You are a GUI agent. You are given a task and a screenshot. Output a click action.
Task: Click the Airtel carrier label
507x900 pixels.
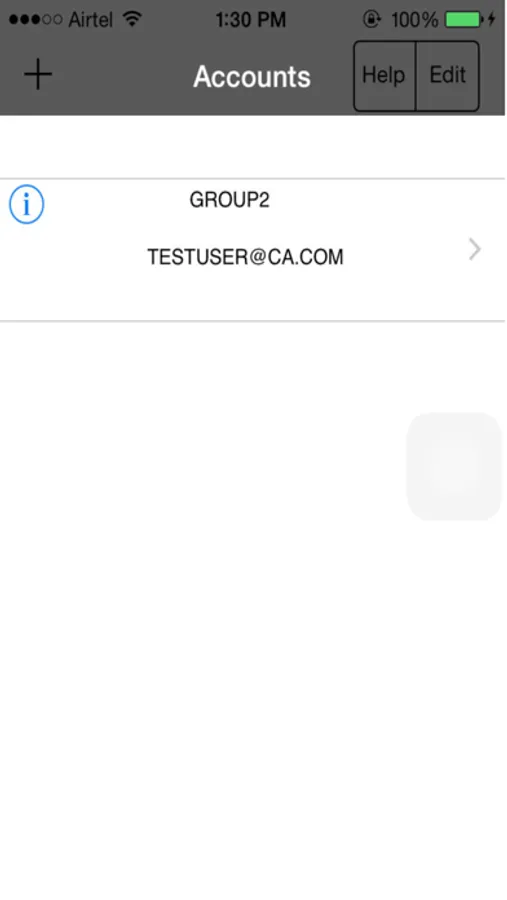91,20
